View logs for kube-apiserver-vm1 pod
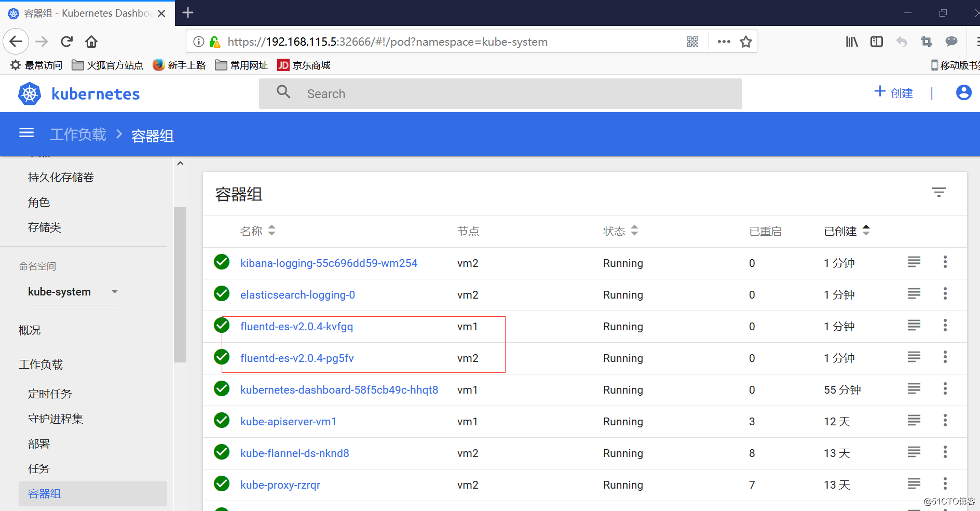Image resolution: width=980 pixels, height=511 pixels. [914, 420]
